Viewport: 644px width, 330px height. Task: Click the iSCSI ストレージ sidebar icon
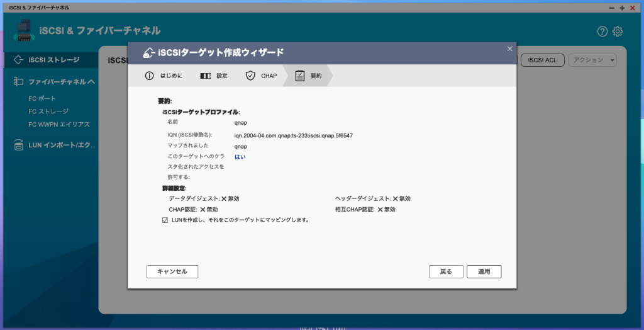click(x=18, y=60)
